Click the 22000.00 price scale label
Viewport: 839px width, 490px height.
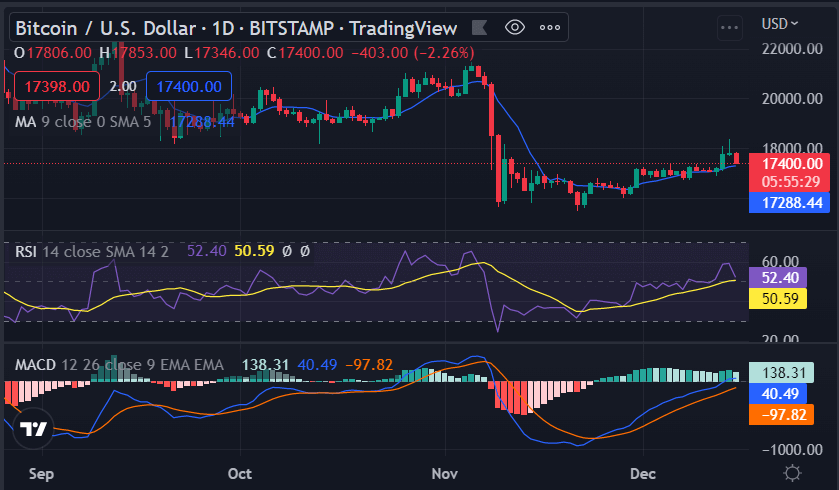792,49
